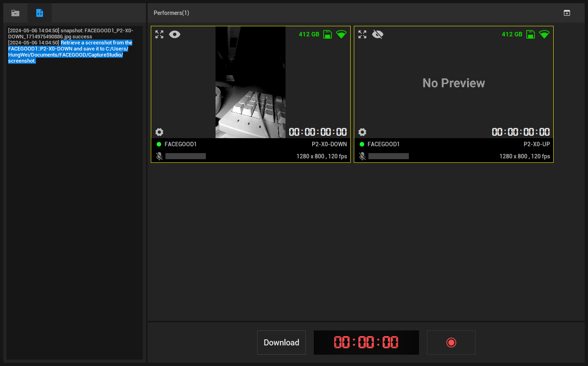
Task: Expand P2-X0-DOWN camera preview to fullscreen
Action: coord(159,34)
